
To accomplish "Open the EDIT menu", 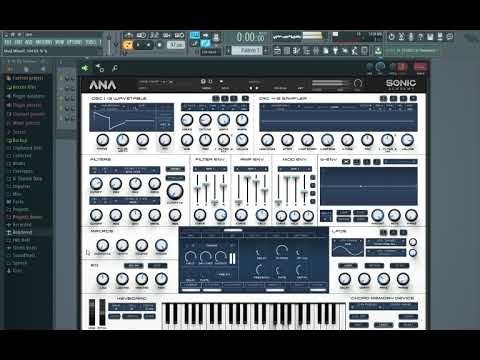I will click(x=18, y=42).
